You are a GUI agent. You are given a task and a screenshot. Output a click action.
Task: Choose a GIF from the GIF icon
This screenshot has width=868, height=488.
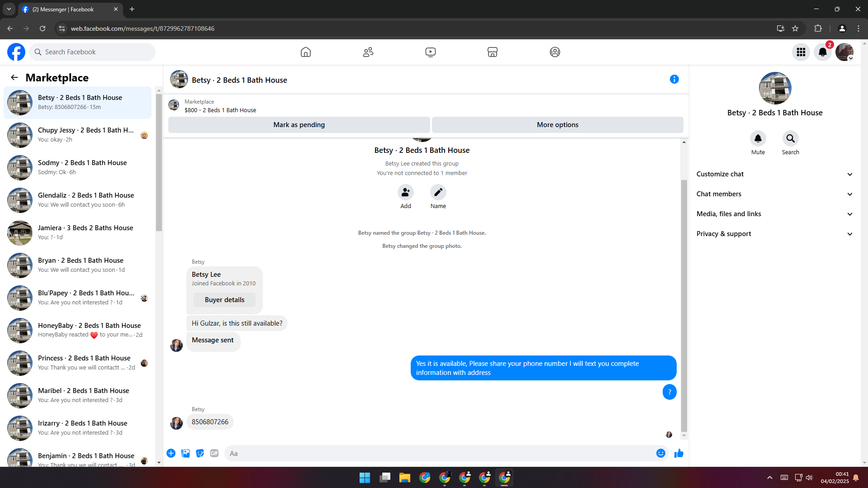[x=214, y=453]
